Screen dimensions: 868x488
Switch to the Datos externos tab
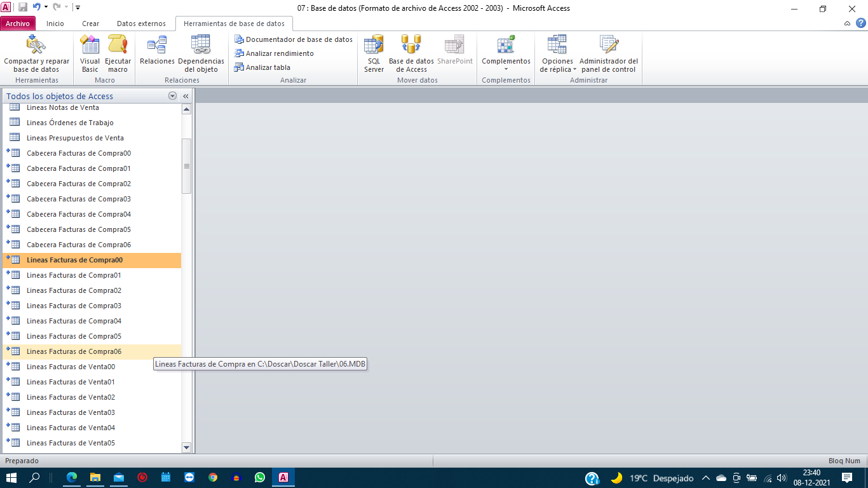(x=141, y=24)
